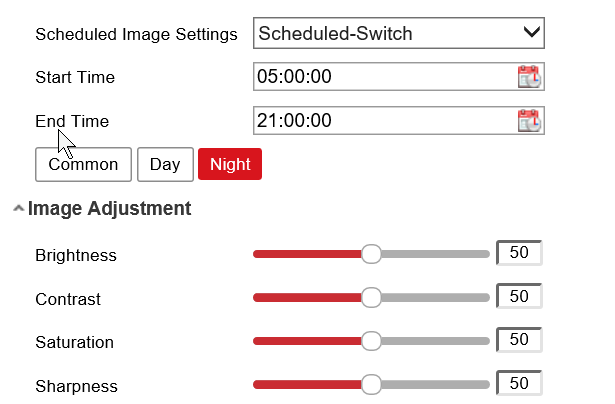Open End Time calendar clock picker
615x404 pixels.
pyautogui.click(x=529, y=121)
